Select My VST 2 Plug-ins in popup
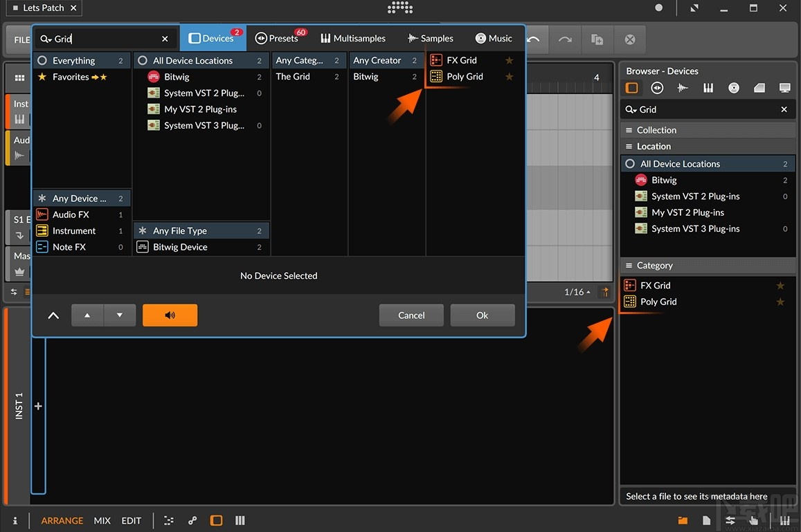Image resolution: width=801 pixels, height=532 pixels. pos(201,109)
